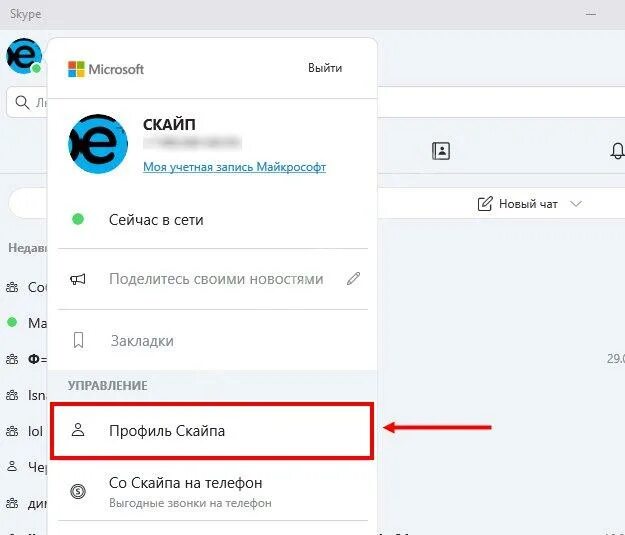The width and height of the screenshot is (625, 535).
Task: Open the contacts book icon
Action: click(441, 151)
